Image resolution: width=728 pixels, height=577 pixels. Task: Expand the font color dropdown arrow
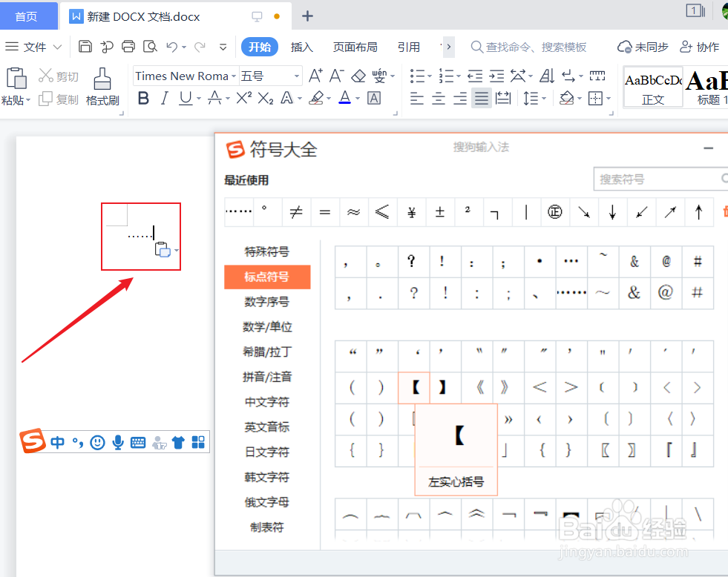click(x=357, y=97)
